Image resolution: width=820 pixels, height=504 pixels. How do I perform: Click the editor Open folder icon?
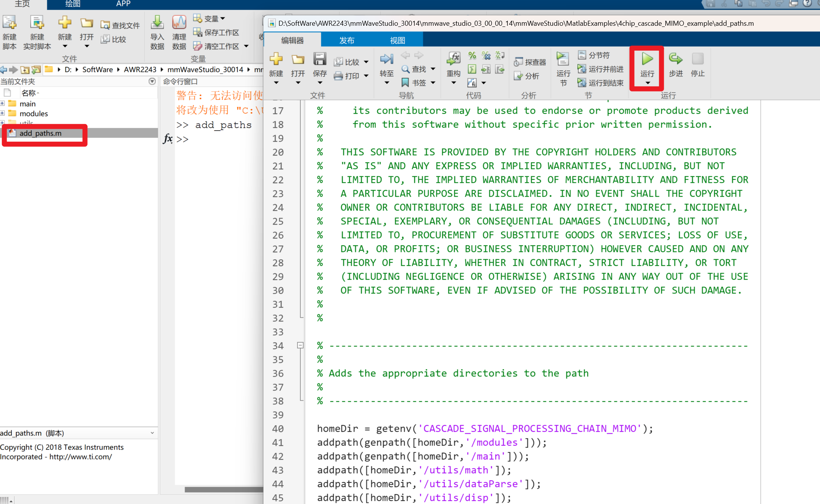(x=298, y=59)
